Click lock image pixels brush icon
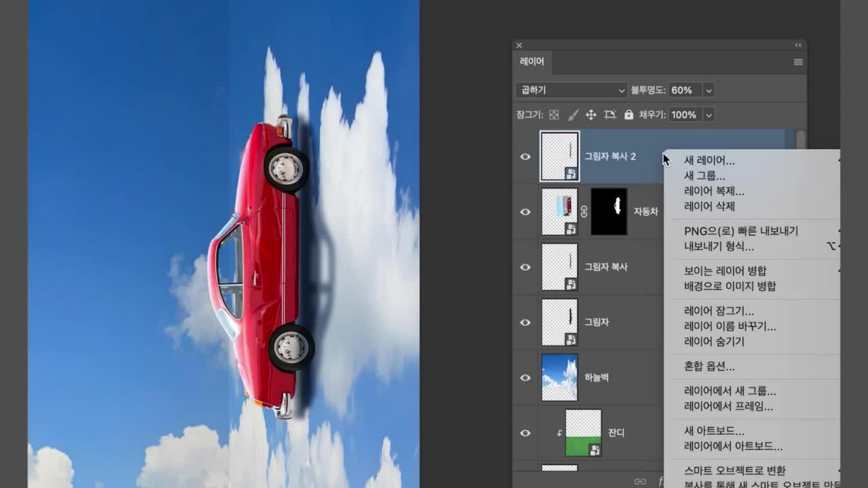Viewport: 868px width, 488px height. click(573, 115)
